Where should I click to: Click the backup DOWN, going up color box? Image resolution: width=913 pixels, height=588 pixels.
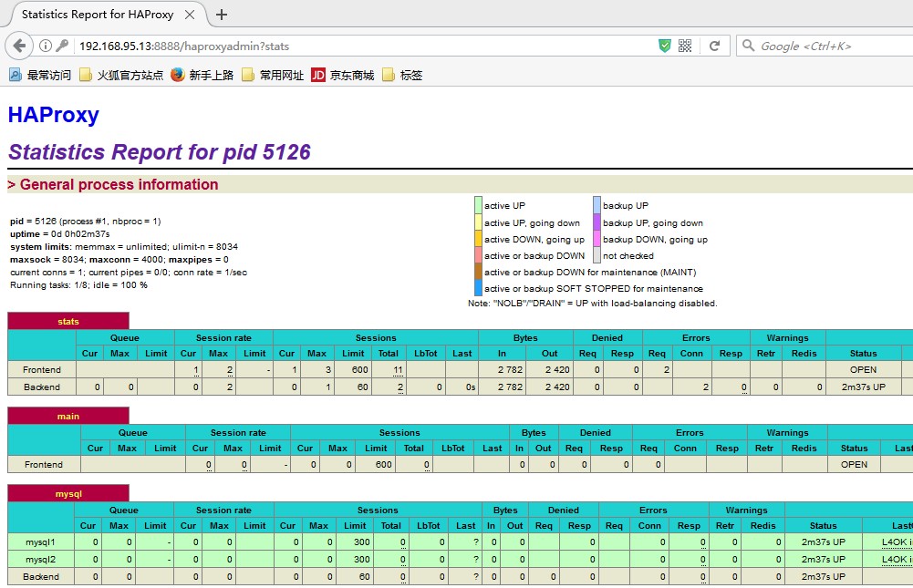[x=597, y=239]
